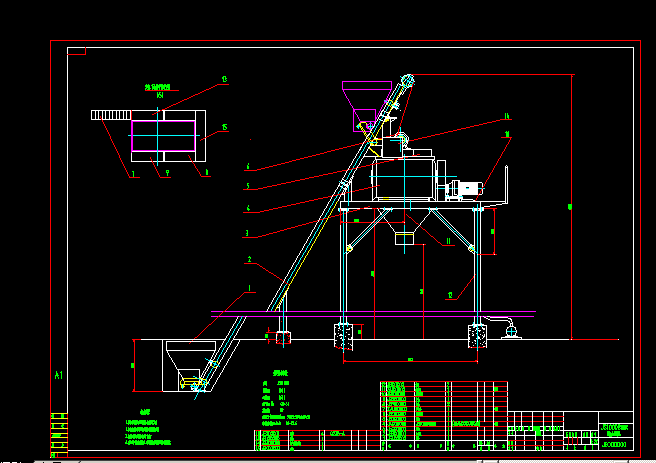Click callout number 10 label
The height and width of the screenshot is (463, 656).
click(x=507, y=134)
